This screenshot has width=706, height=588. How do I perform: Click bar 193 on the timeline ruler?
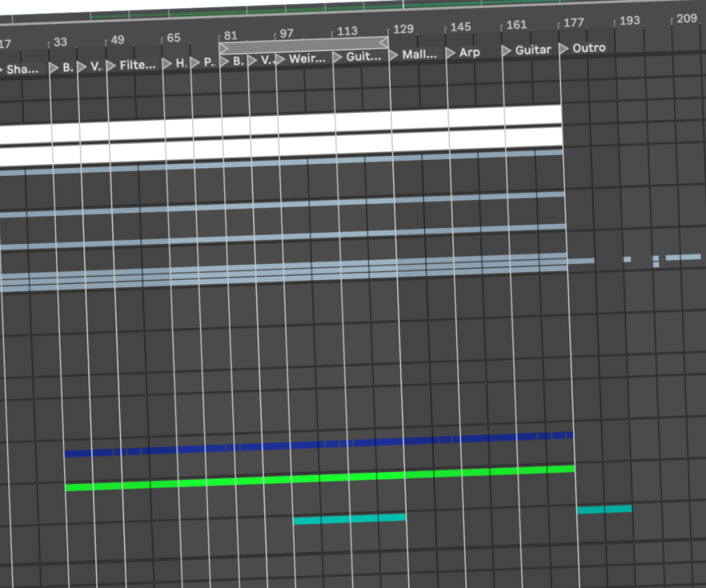629,21
